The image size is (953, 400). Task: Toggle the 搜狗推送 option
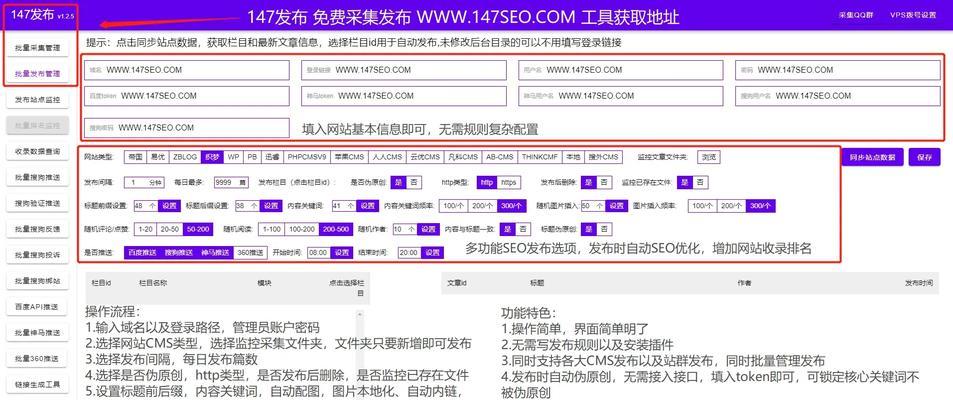179,252
